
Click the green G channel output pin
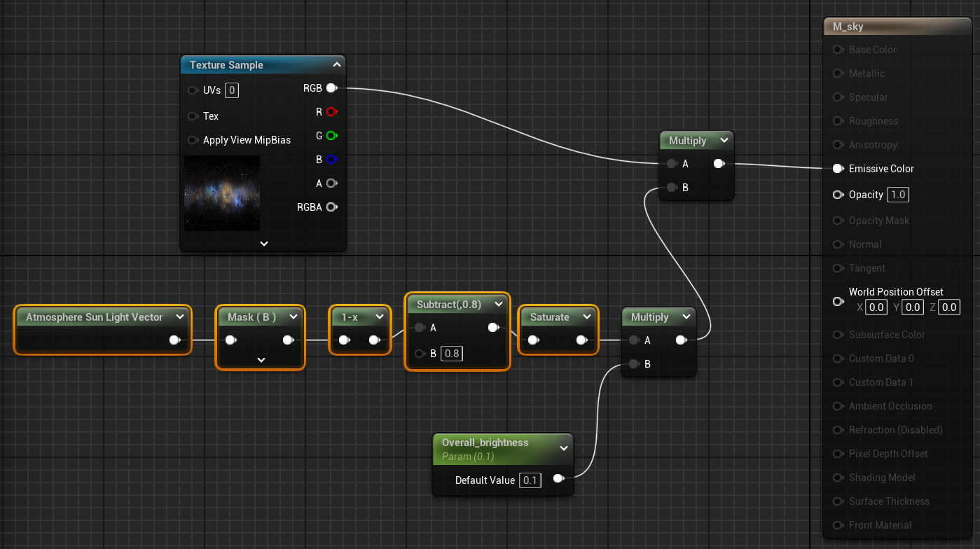tap(331, 136)
